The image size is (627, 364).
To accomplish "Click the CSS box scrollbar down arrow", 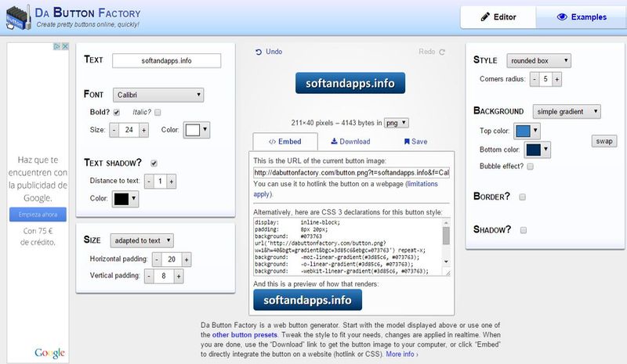I will pyautogui.click(x=446, y=261).
